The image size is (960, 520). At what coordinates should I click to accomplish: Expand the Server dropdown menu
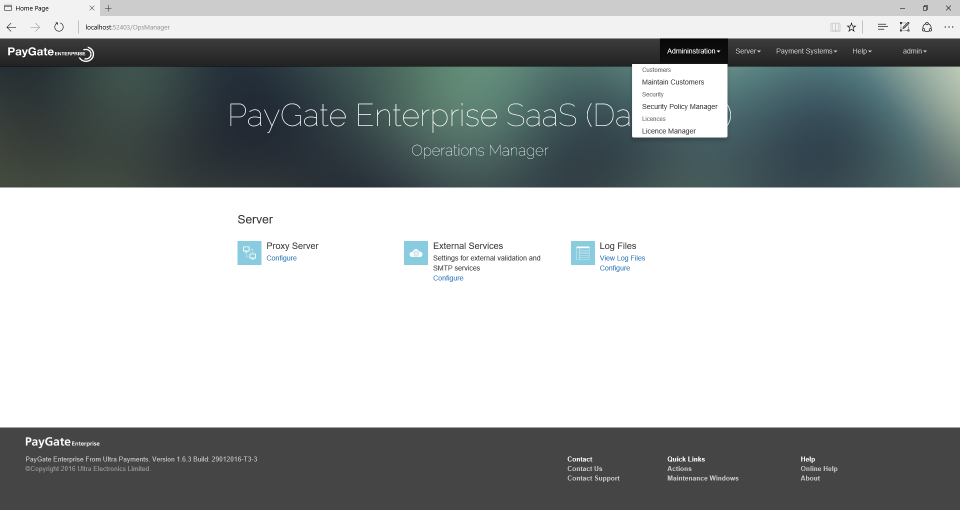[748, 51]
